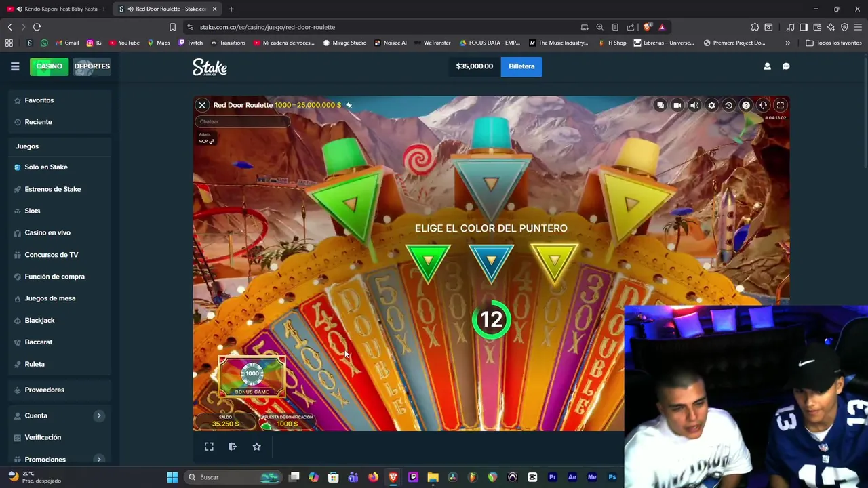Click the Stake logo

pyautogui.click(x=210, y=66)
